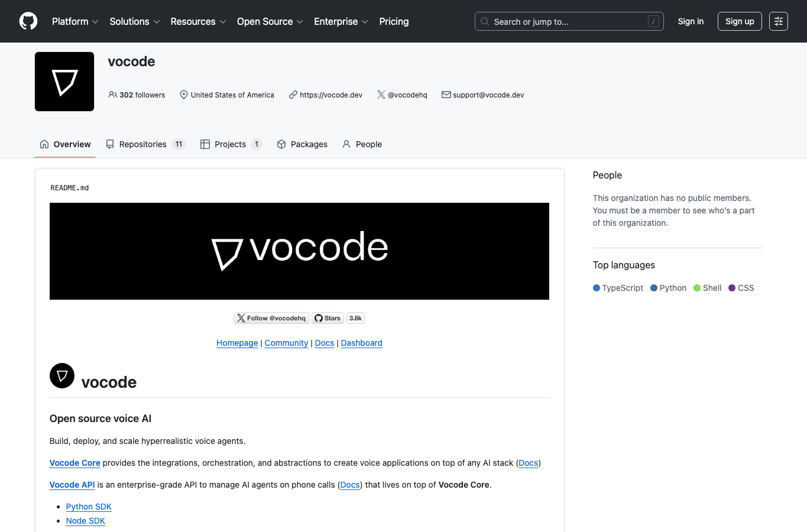This screenshot has width=807, height=532.
Task: Open the Homepage link in README
Action: [237, 343]
